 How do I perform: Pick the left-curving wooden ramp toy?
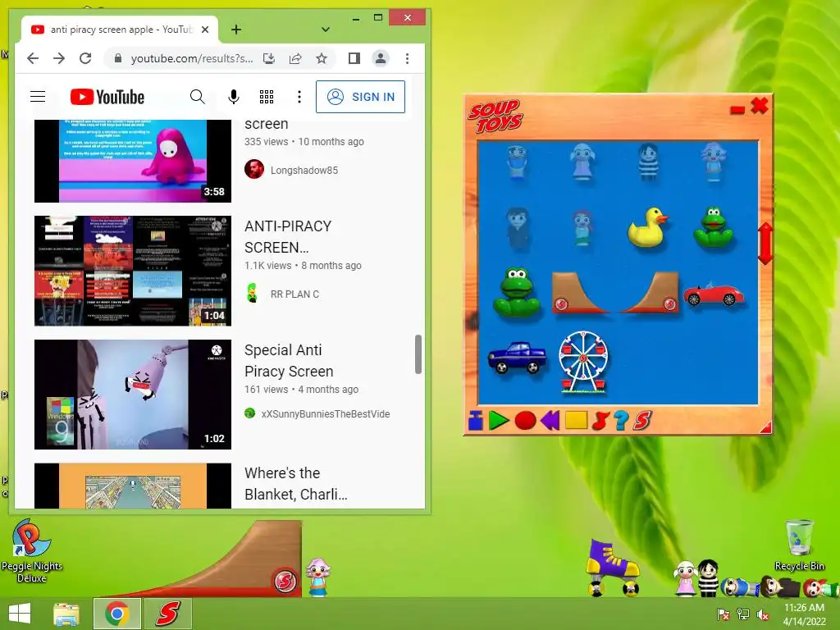(x=580, y=293)
